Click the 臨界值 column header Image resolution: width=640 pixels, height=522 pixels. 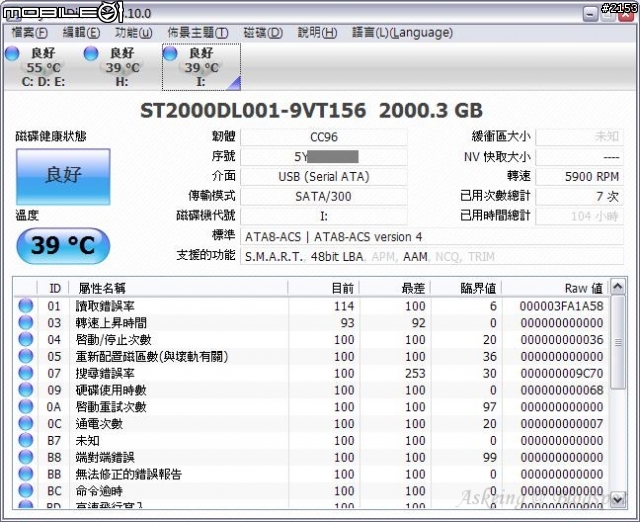pyautogui.click(x=466, y=288)
